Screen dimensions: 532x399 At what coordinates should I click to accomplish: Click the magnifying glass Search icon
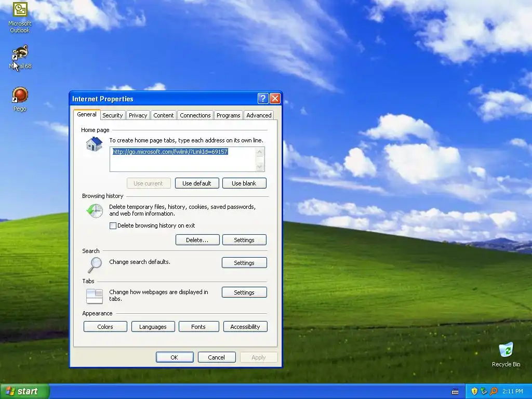point(95,265)
